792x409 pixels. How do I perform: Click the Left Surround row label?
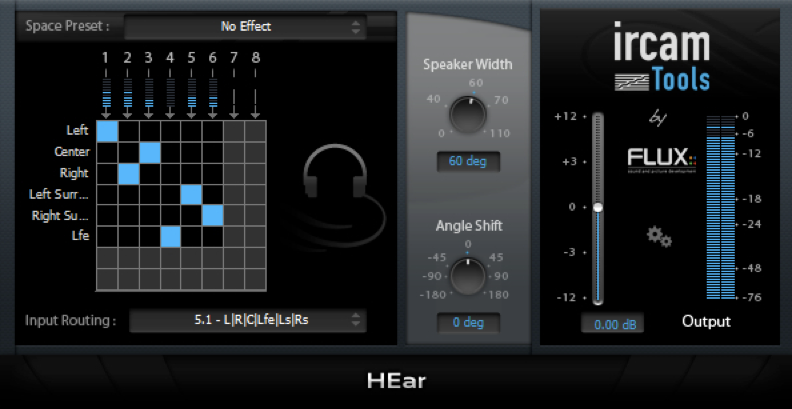[x=62, y=194]
